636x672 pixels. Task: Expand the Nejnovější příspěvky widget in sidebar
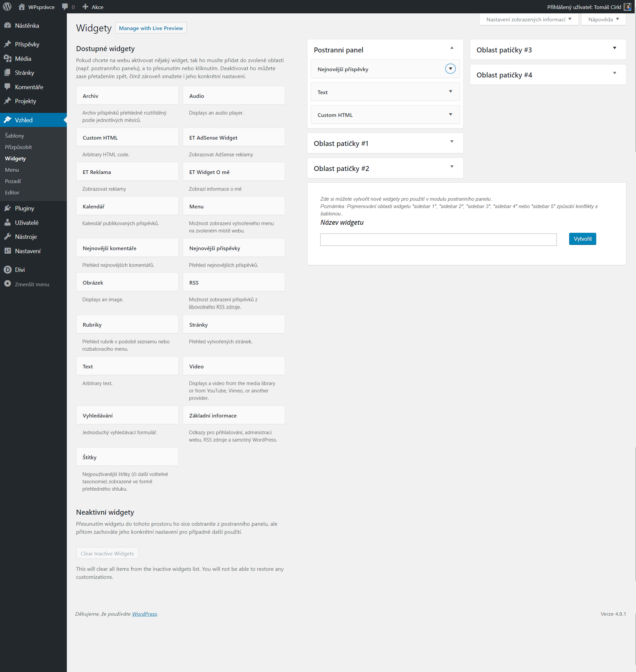coord(450,69)
